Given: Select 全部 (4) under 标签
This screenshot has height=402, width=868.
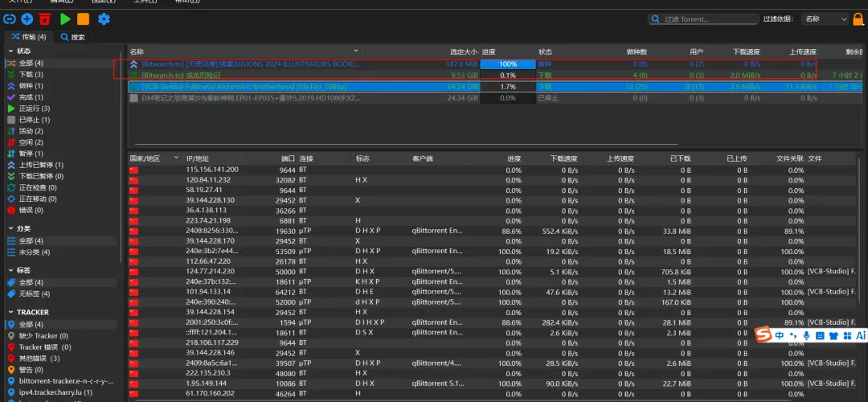Looking at the screenshot, I should 61,282.
